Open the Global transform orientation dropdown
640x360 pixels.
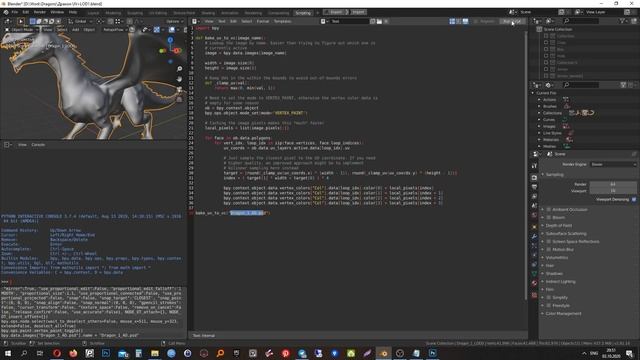80,21
